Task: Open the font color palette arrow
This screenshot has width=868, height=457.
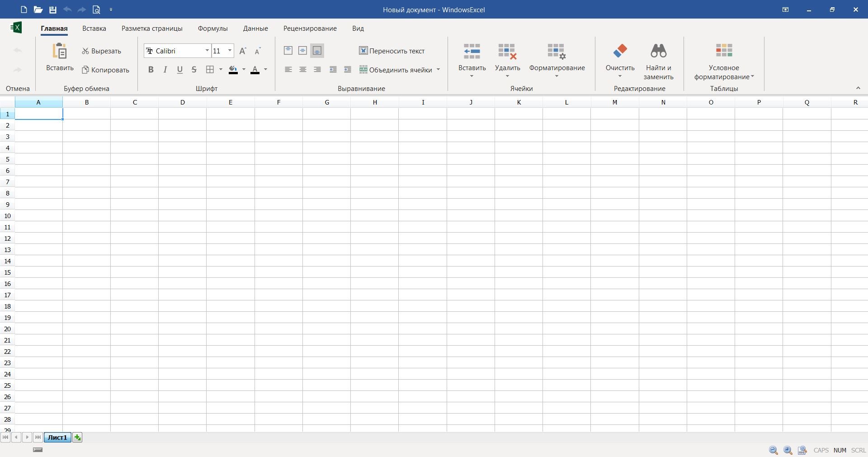Action: click(265, 70)
